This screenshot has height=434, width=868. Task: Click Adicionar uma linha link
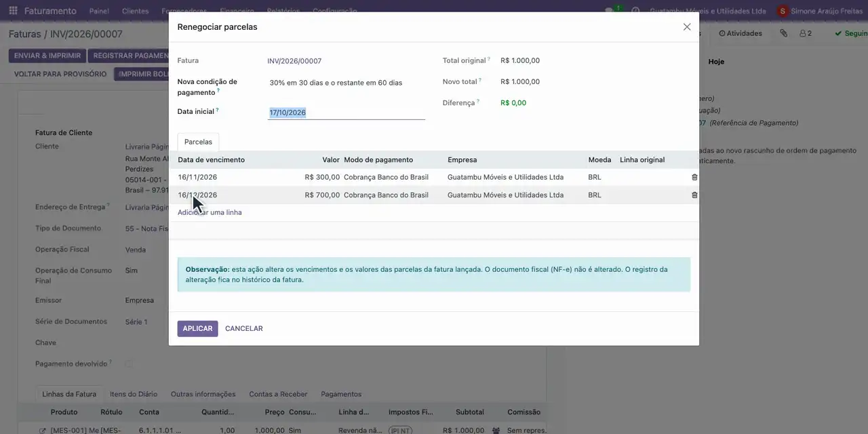(210, 212)
